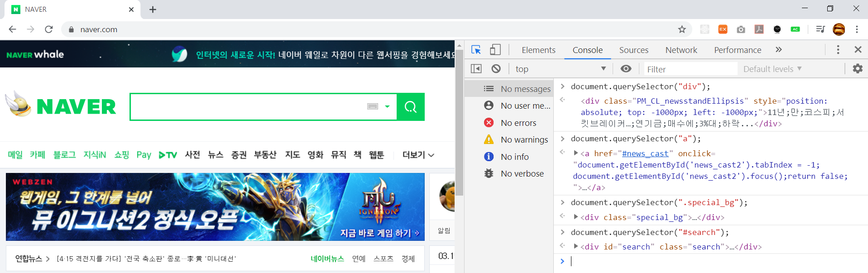Click the green AC extension icon
The image size is (868, 273).
tap(795, 29)
